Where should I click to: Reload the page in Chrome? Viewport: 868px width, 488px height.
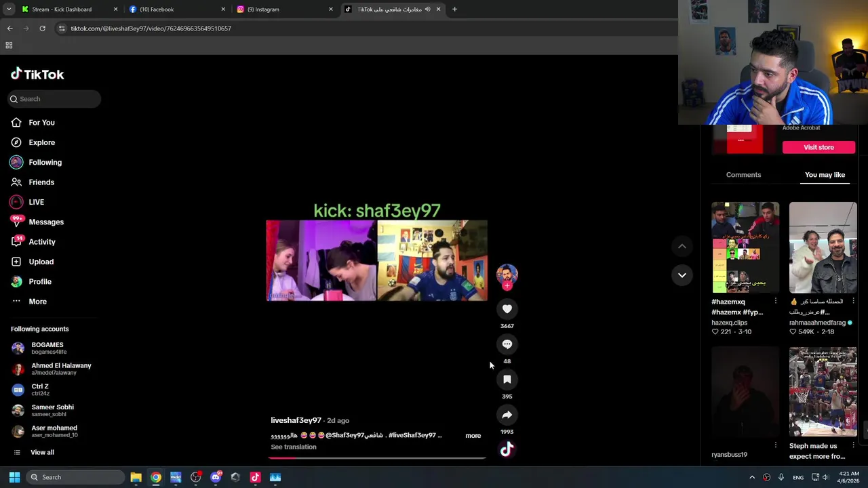42,28
